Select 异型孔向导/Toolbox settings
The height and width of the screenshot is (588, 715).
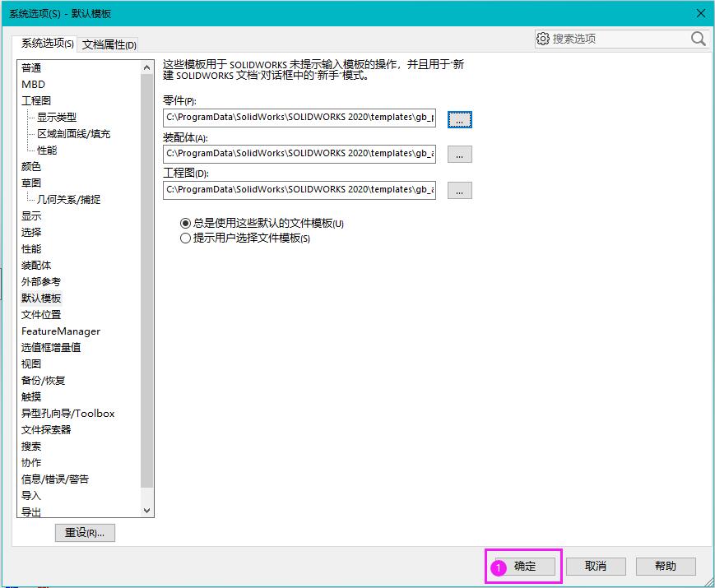tap(67, 413)
